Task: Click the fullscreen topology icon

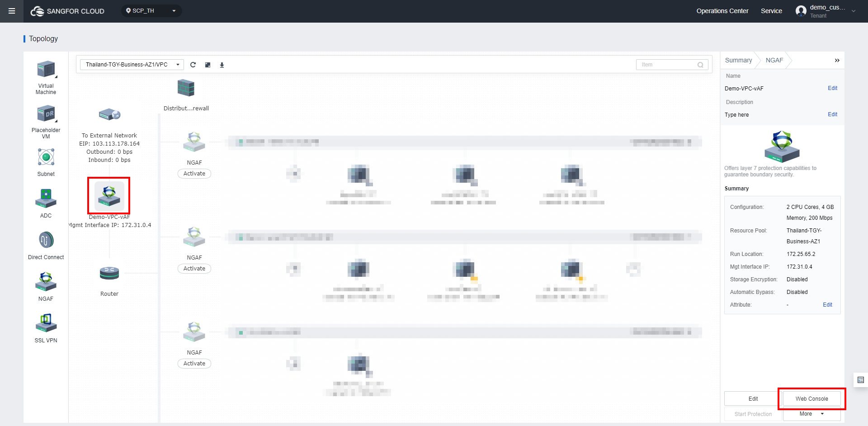Action: coord(208,65)
